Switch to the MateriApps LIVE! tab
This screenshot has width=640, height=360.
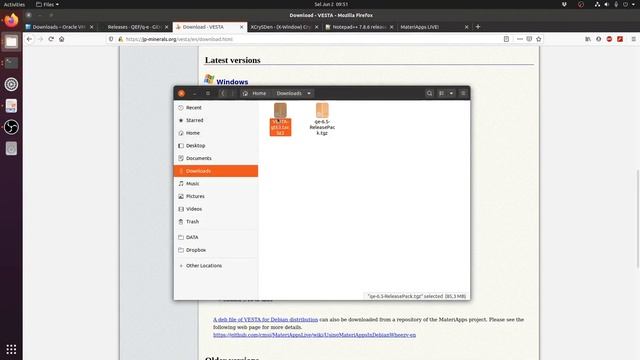[435, 27]
